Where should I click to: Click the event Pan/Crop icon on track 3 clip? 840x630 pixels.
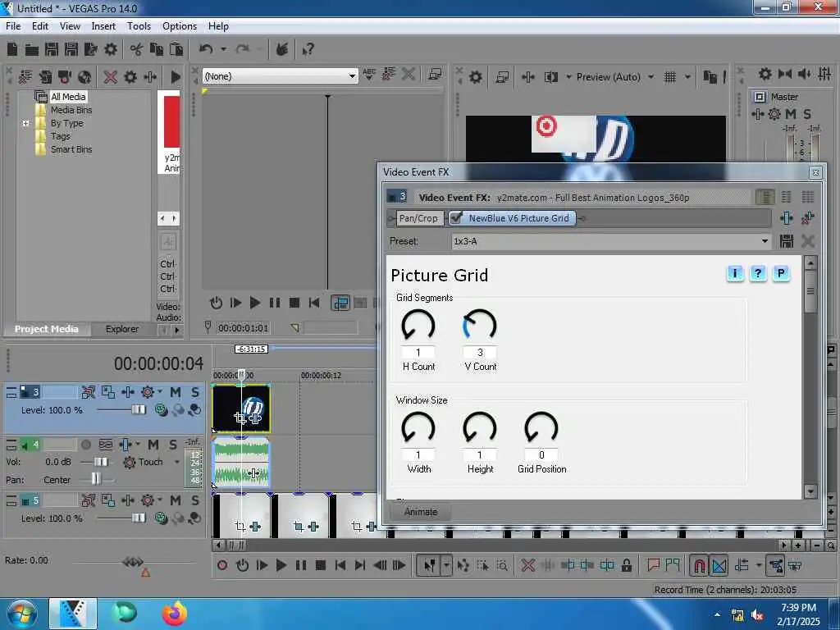[x=240, y=418]
